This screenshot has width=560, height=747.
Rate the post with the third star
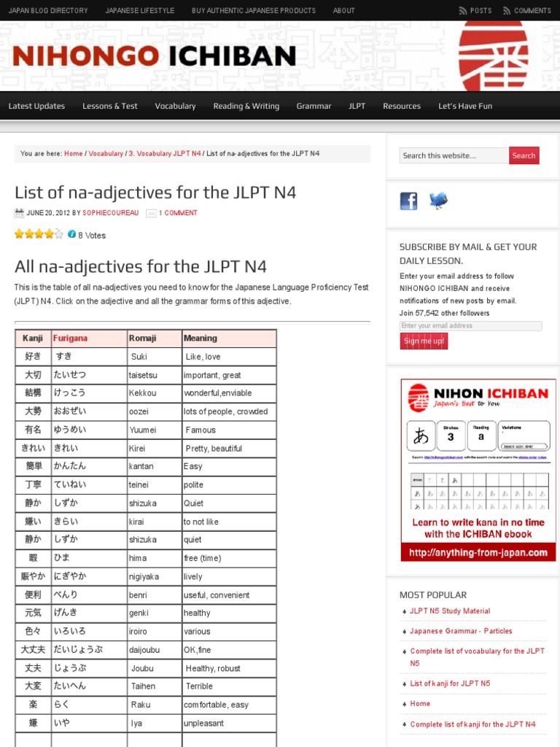click(39, 234)
